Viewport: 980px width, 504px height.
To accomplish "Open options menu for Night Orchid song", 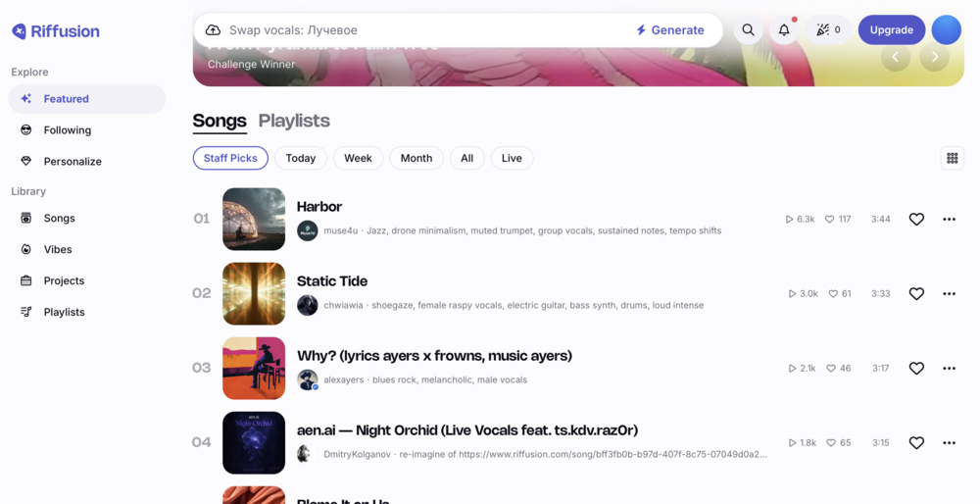I will point(949,443).
